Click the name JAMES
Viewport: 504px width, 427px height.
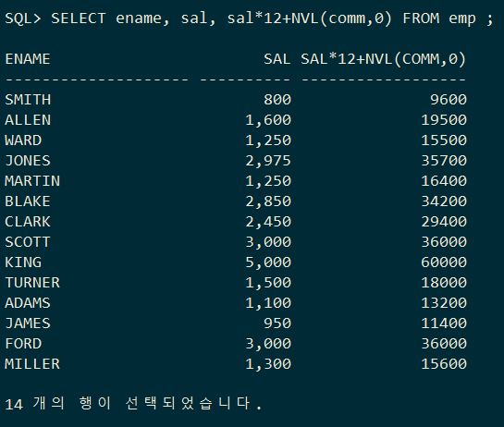point(28,323)
